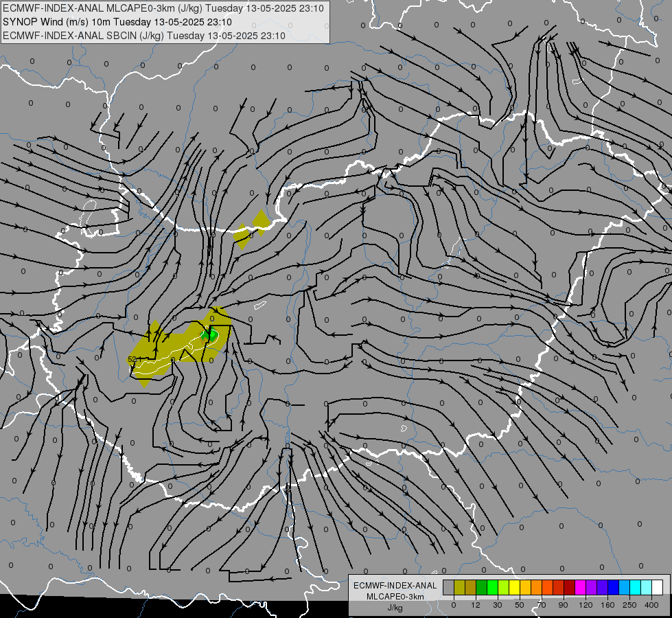Pick the sky blue legend swatch
The height and width of the screenshot is (618, 672).
tap(625, 587)
